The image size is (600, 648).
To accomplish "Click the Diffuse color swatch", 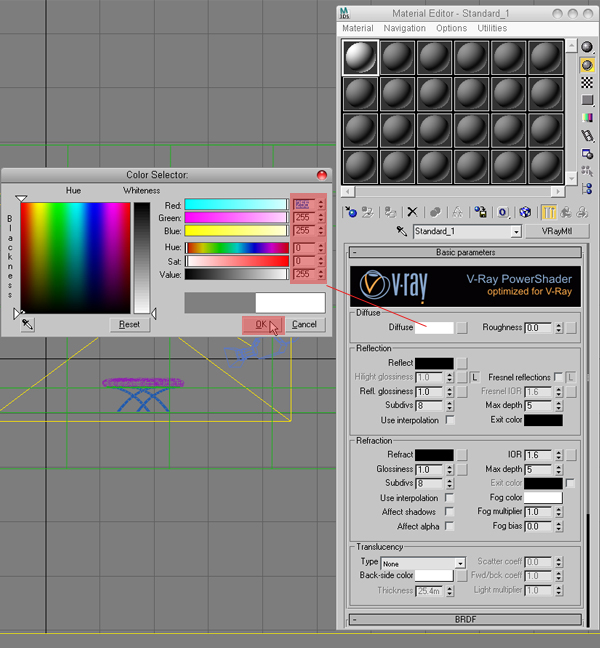I will 434,328.
